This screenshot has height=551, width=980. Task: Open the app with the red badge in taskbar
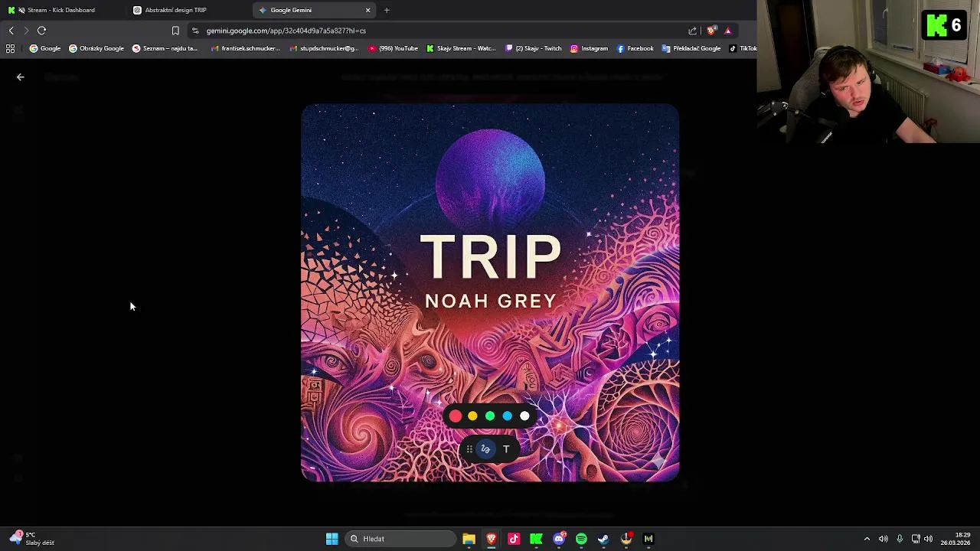click(x=626, y=539)
